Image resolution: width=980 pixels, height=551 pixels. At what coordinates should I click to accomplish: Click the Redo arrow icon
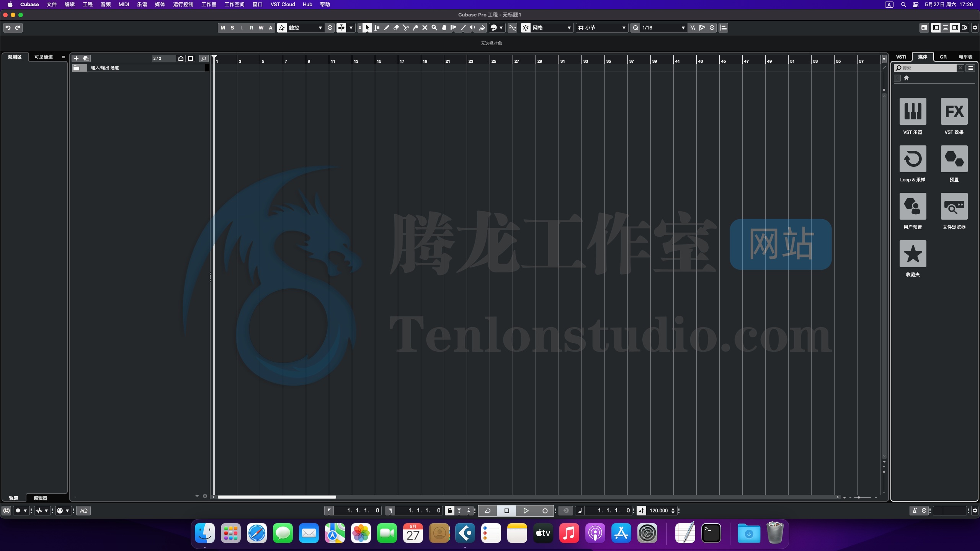coord(18,28)
